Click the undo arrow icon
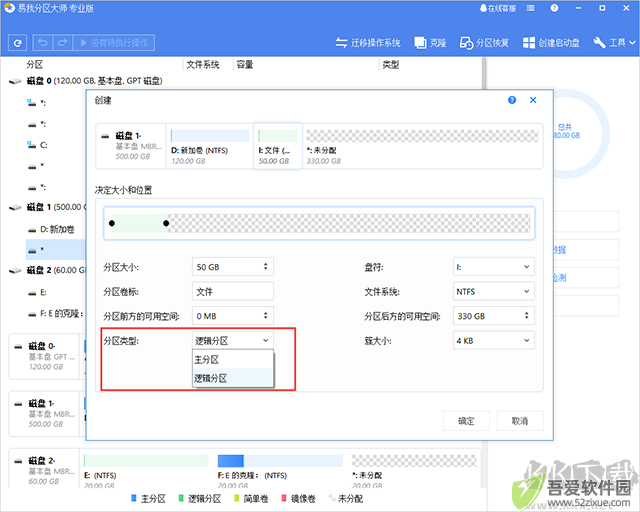 pos(43,43)
